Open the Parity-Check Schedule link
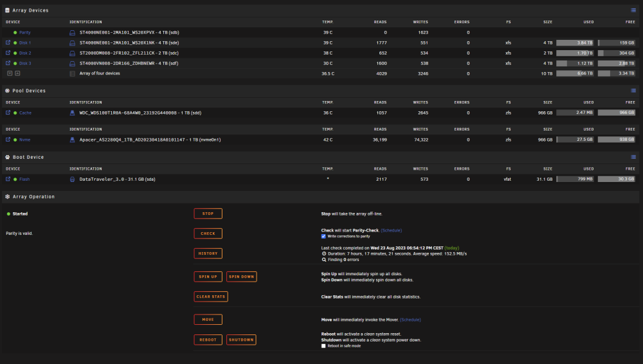Image resolution: width=643 pixels, height=364 pixels. [x=391, y=231]
